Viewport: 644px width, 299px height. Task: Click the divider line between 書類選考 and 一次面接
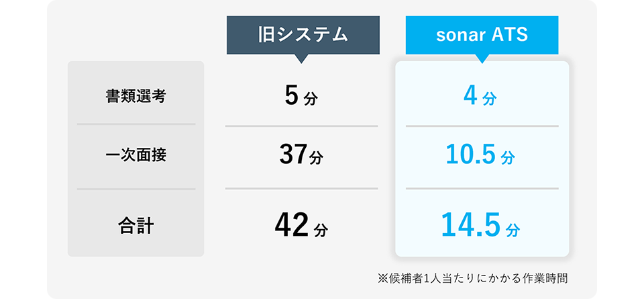tap(136, 124)
